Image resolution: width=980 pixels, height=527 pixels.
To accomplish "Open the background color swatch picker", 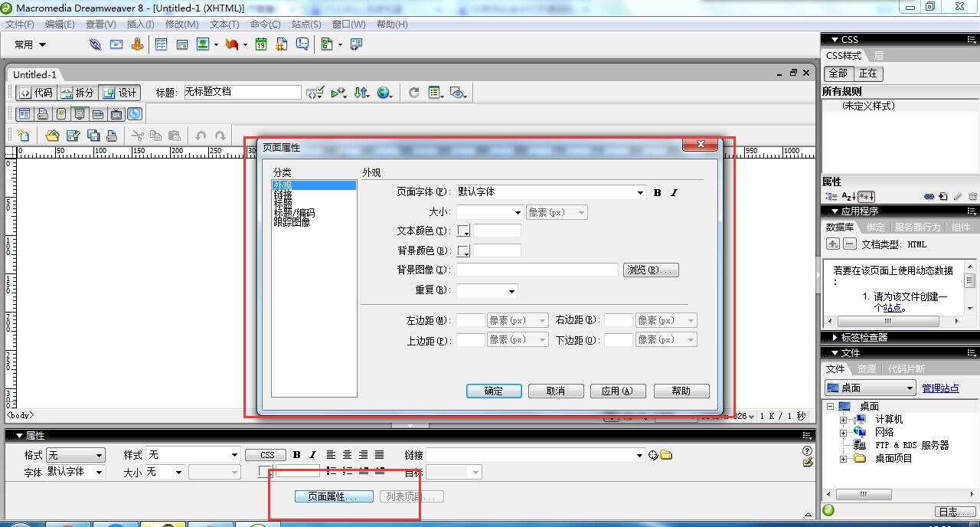I will 464,250.
